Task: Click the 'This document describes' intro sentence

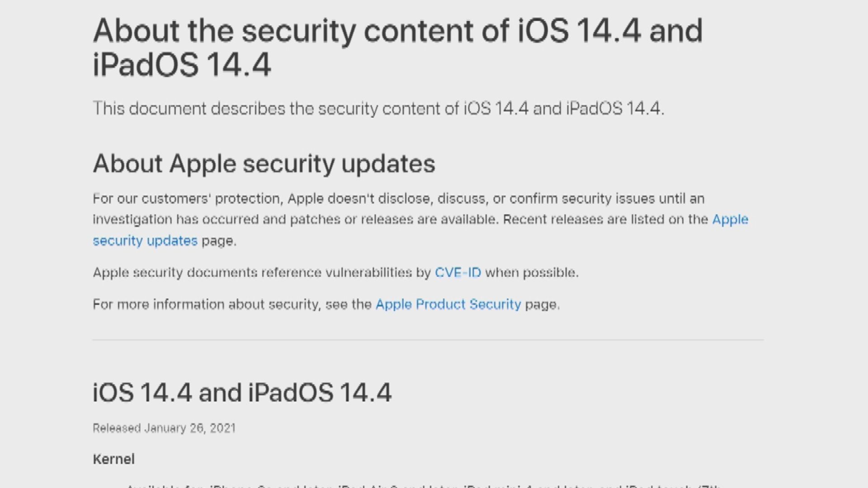Action: tap(378, 109)
